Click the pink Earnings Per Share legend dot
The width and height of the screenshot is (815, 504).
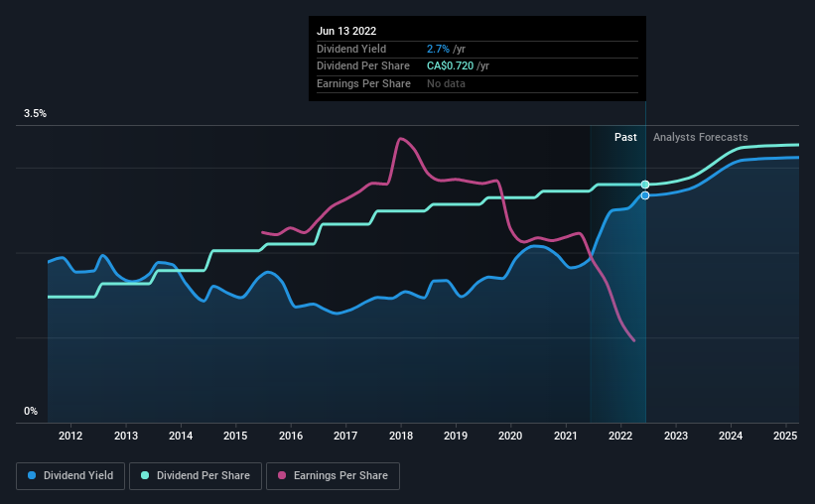tap(282, 475)
